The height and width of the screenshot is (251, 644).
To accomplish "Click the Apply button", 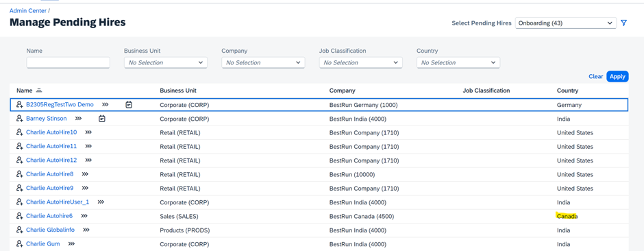I will [x=617, y=76].
